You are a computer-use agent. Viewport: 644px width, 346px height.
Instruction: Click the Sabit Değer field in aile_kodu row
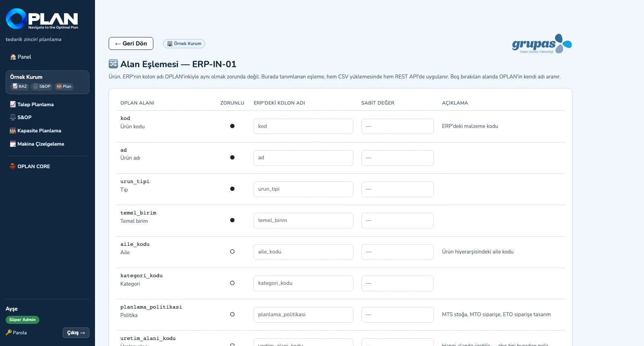398,252
